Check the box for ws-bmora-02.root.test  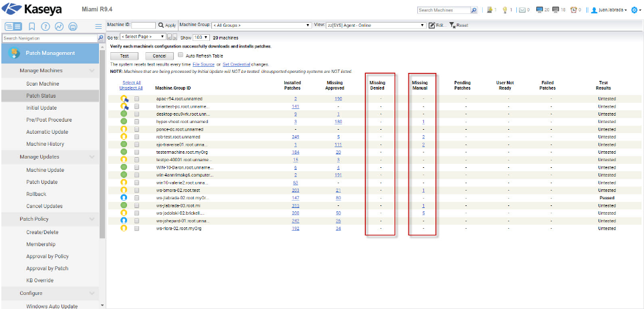(x=137, y=190)
